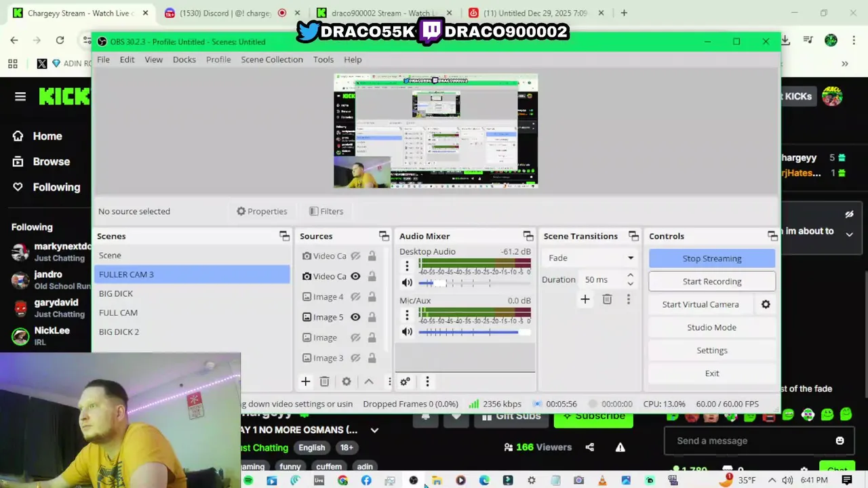Open Spotify from the taskbar
The image size is (868, 488).
coord(248,481)
